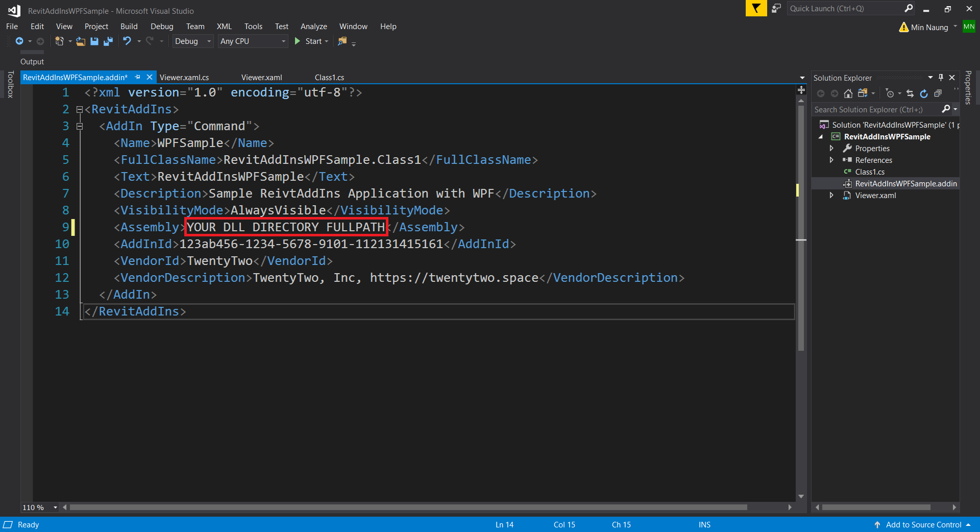This screenshot has height=532, width=980.
Task: Expand the References node
Action: click(831, 160)
